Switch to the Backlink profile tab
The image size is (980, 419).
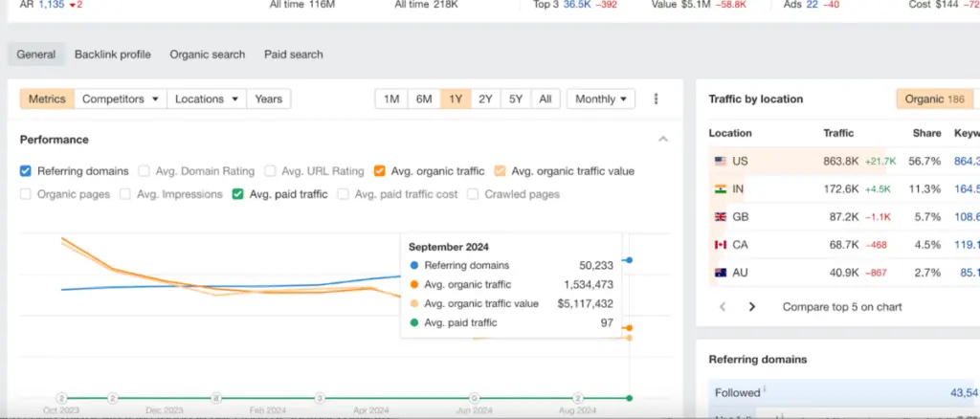click(112, 55)
